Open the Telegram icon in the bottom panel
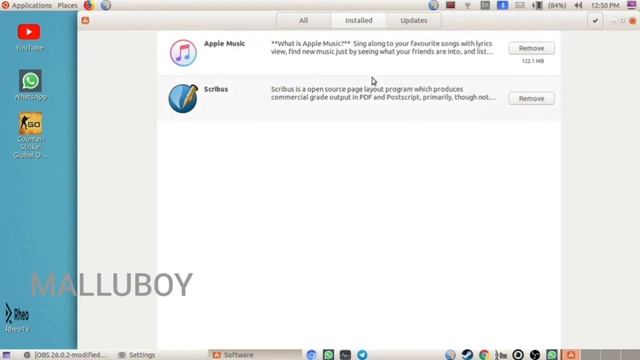Screen dimensions: 640x360 (x=362, y=355)
